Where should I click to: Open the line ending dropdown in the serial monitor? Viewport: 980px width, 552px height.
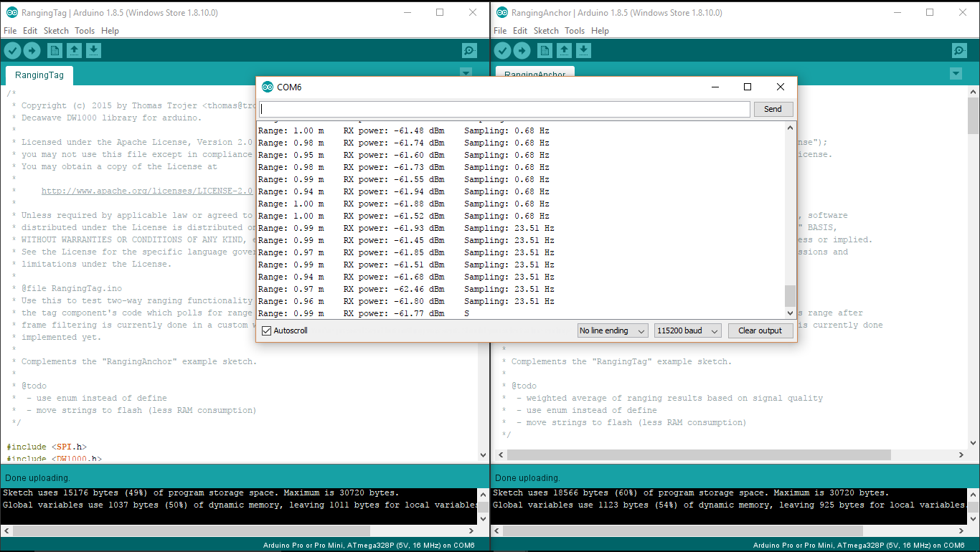(613, 330)
